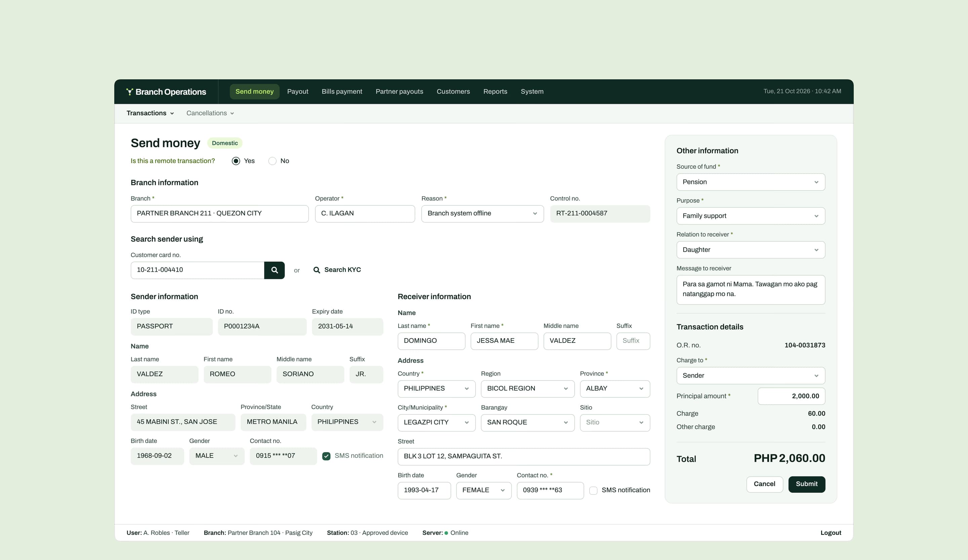The image size is (968, 560).
Task: Click the Cancel button
Action: pyautogui.click(x=764, y=484)
